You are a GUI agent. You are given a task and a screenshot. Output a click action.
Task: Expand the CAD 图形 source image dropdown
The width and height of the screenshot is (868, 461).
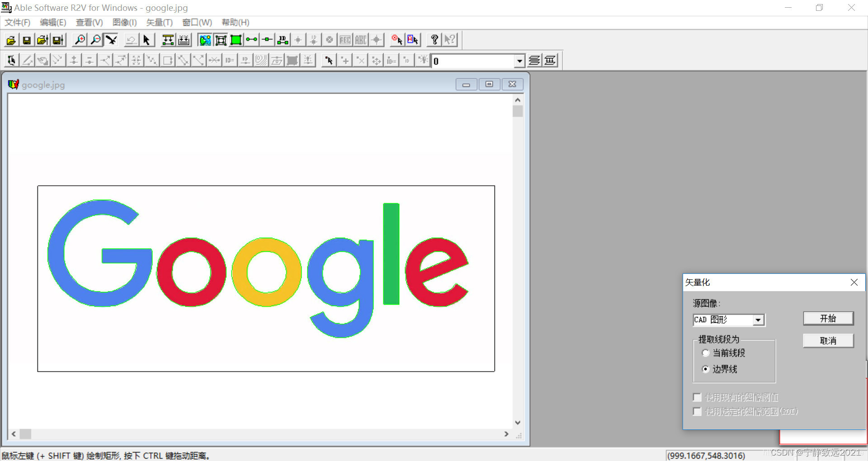click(759, 320)
